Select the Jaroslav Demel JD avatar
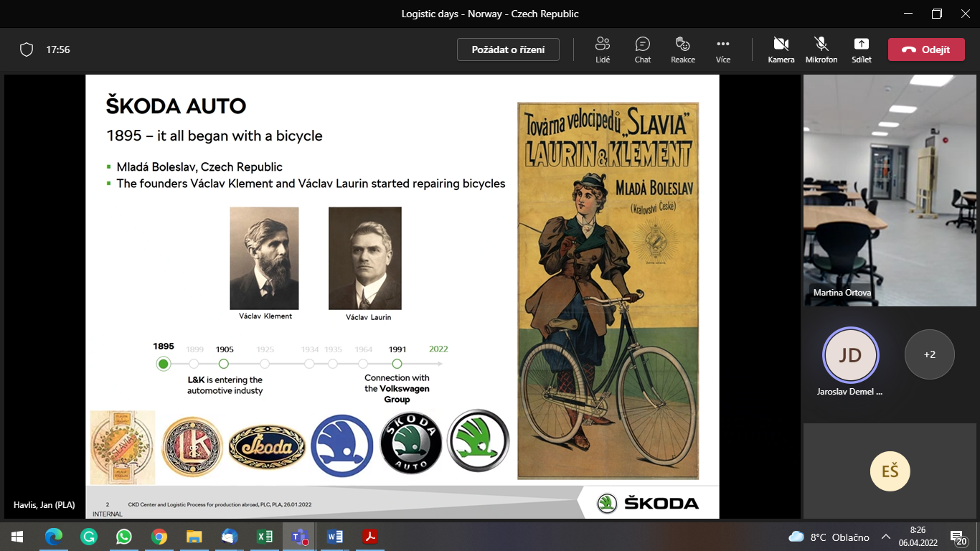980x551 pixels. [x=850, y=355]
